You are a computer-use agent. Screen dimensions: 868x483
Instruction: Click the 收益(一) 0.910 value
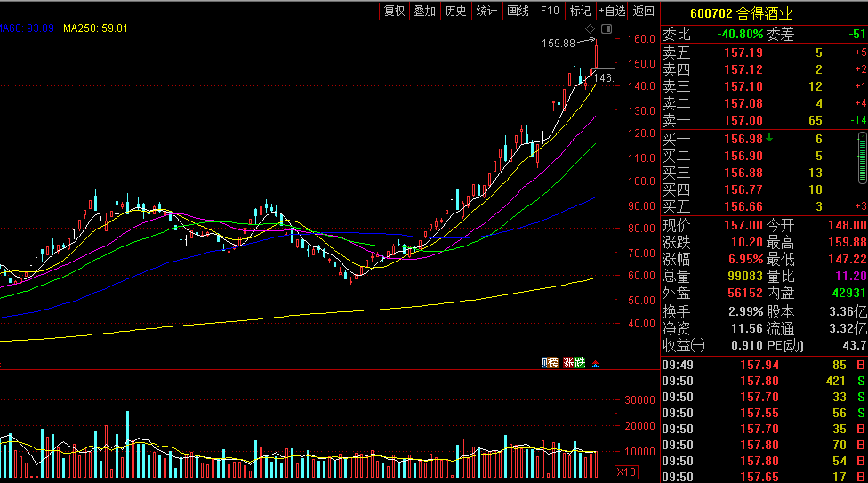point(747,346)
